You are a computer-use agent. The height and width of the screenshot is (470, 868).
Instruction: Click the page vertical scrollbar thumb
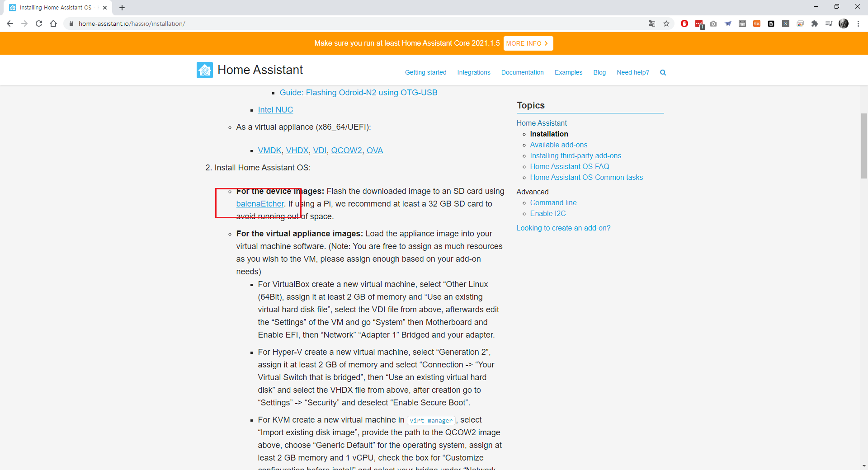pos(864,146)
